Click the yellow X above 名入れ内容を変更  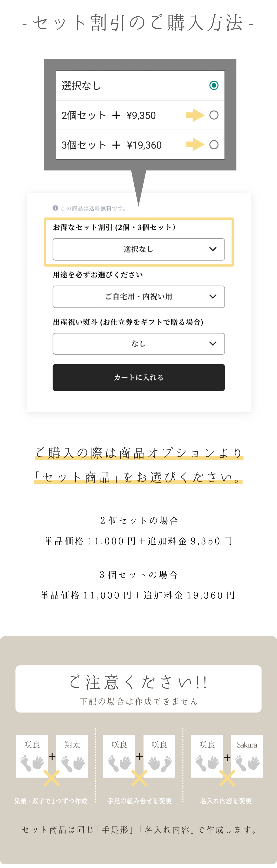(227, 778)
